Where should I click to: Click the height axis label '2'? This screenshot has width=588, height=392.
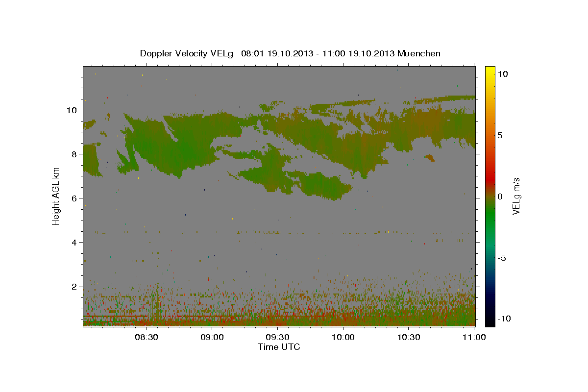pos(74,287)
